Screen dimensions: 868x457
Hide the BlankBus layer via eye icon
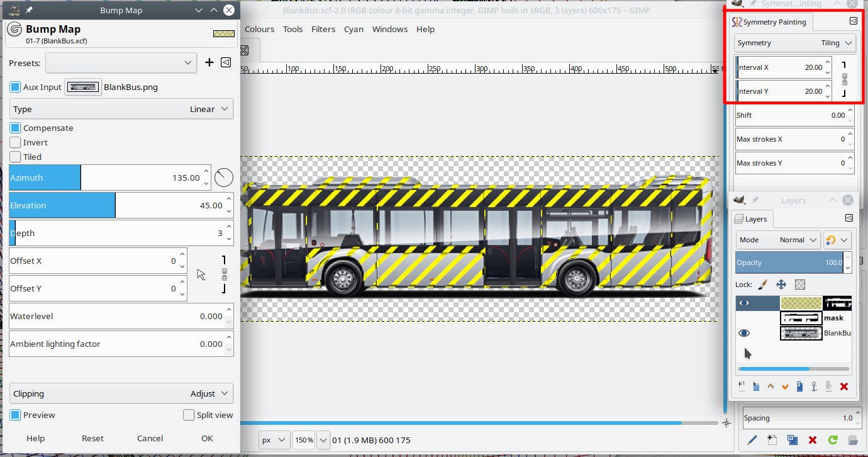pos(744,333)
